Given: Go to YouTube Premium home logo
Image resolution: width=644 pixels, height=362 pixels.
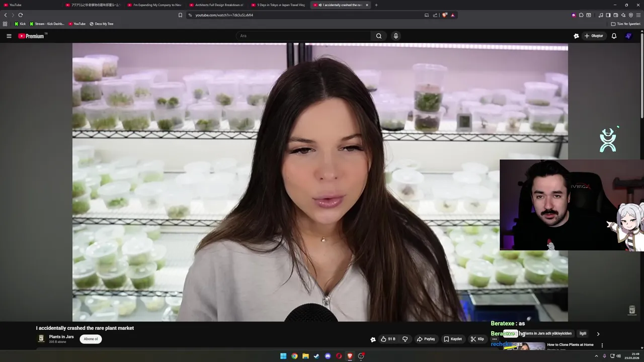Looking at the screenshot, I should tap(32, 36).
